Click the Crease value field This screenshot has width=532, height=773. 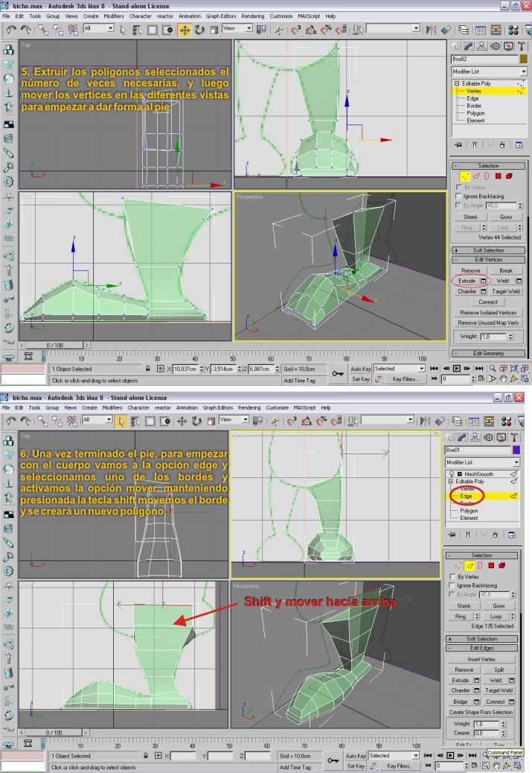[x=487, y=733]
